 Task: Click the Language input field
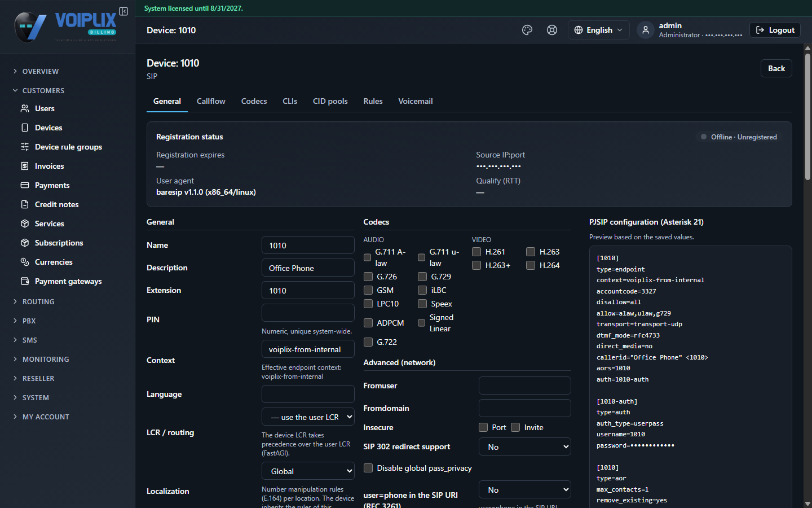pos(308,394)
